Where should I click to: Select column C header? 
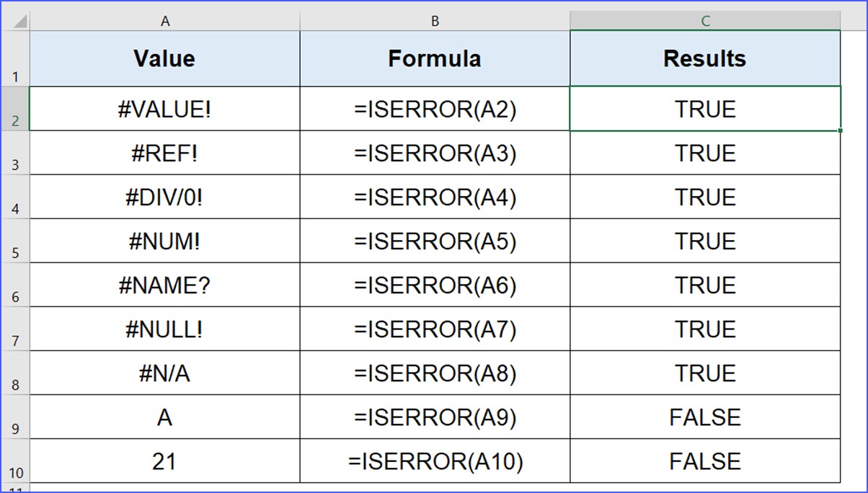(x=705, y=22)
